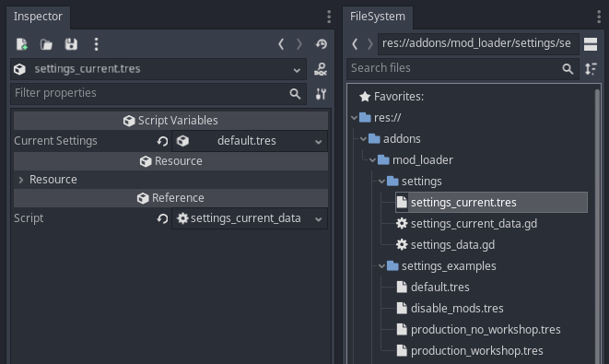Screen dimensions: 609x364
Task: Click the Favorites star icon
Action: (x=365, y=97)
